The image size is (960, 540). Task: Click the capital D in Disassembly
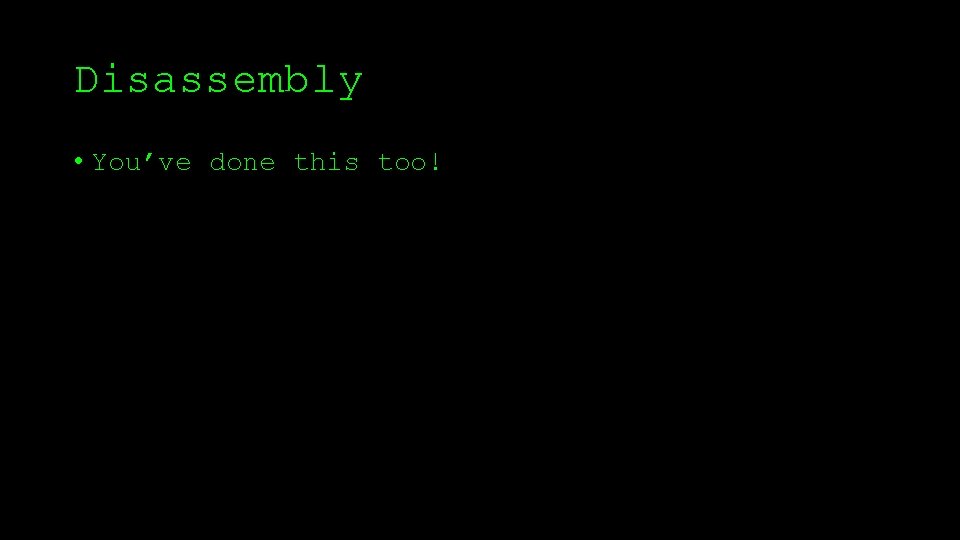pyautogui.click(x=86, y=80)
